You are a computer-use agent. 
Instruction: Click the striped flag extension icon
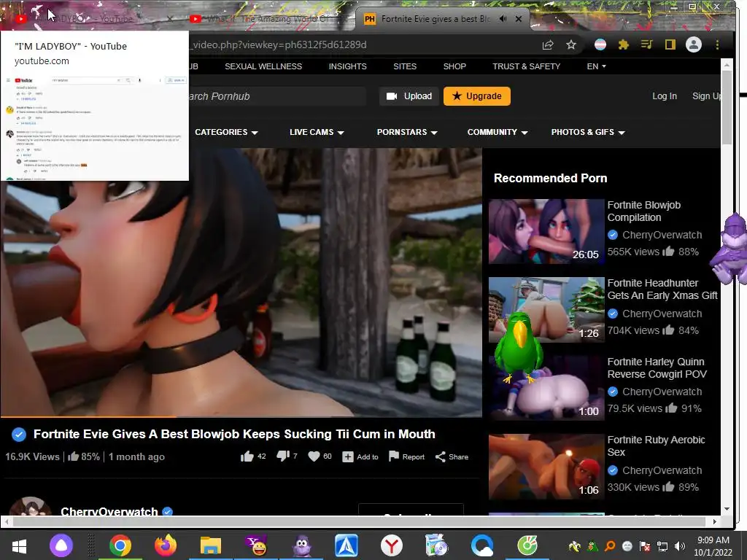[x=600, y=44]
